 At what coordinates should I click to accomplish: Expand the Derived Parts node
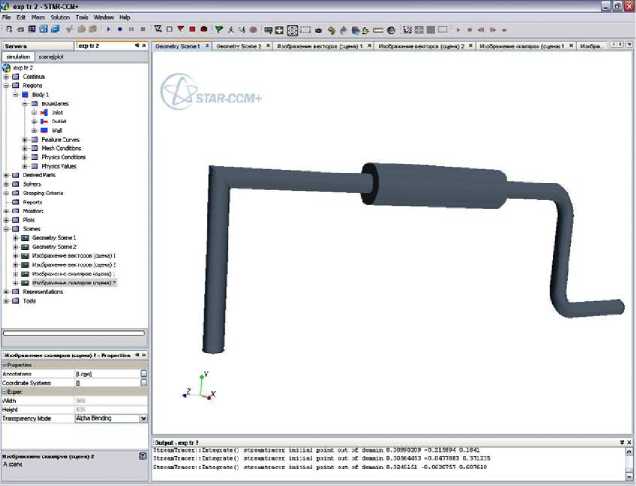click(6, 175)
